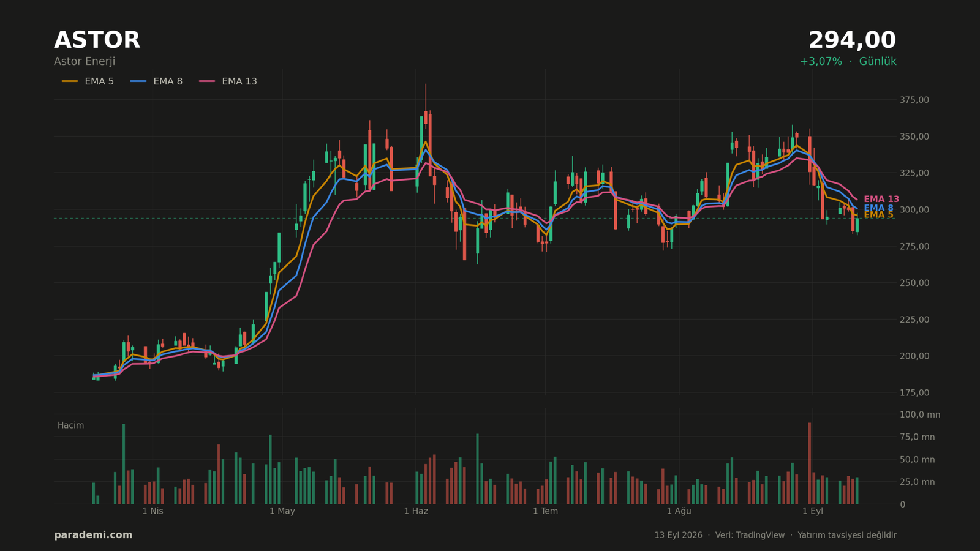980x551 pixels.
Task: Click the 250,00 price axis label
Action: [914, 283]
